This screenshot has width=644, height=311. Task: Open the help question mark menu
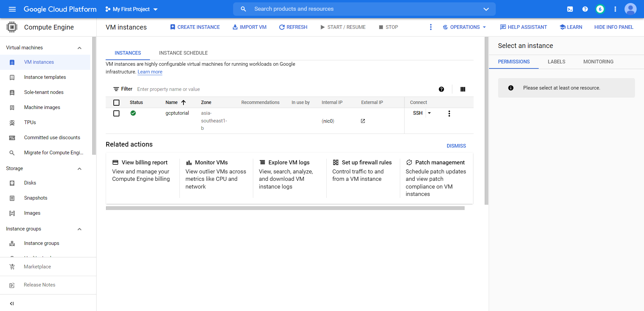pyautogui.click(x=585, y=9)
